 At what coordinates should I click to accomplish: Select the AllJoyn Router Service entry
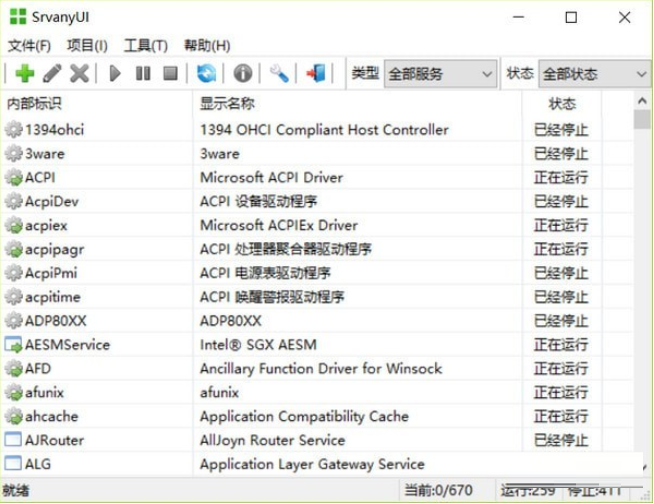272,440
